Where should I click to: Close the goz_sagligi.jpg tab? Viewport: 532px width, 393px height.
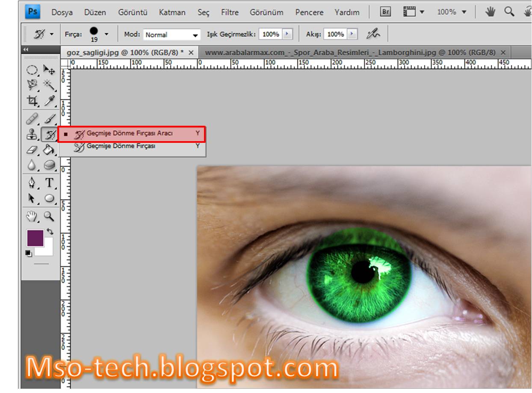point(191,52)
